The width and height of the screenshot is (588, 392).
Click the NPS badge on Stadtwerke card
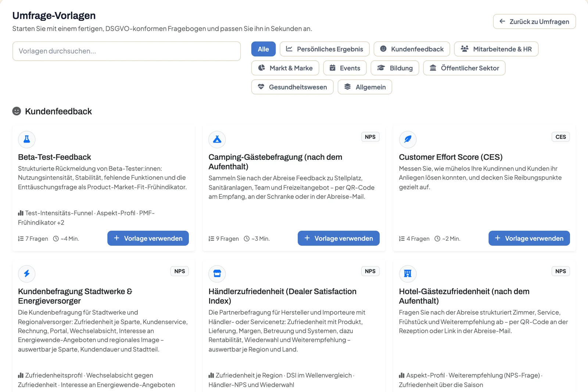180,271
